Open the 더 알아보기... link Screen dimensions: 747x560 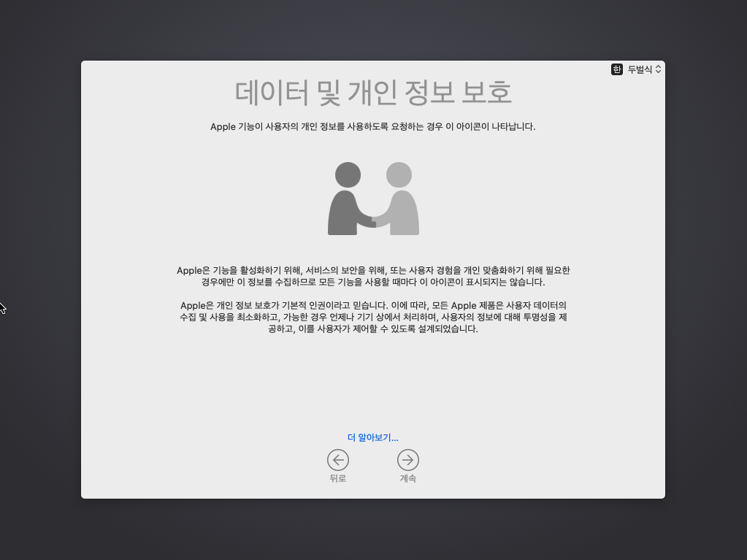tap(373, 437)
